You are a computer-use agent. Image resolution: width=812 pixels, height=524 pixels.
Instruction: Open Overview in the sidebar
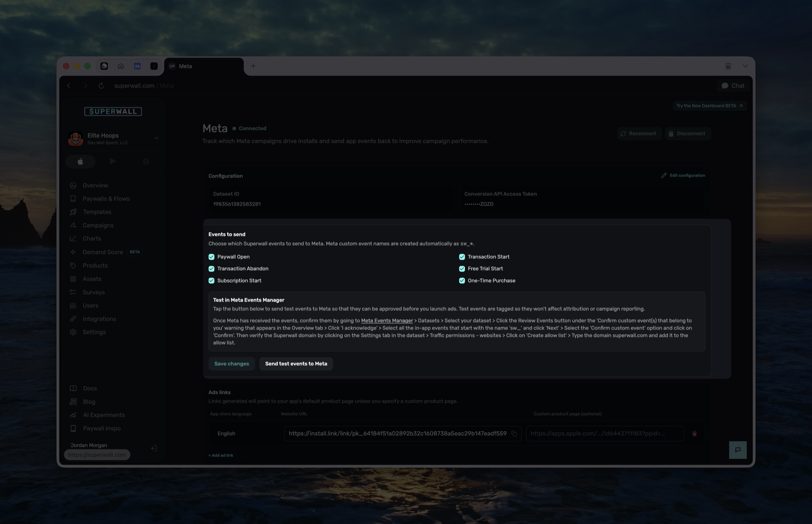(95, 185)
